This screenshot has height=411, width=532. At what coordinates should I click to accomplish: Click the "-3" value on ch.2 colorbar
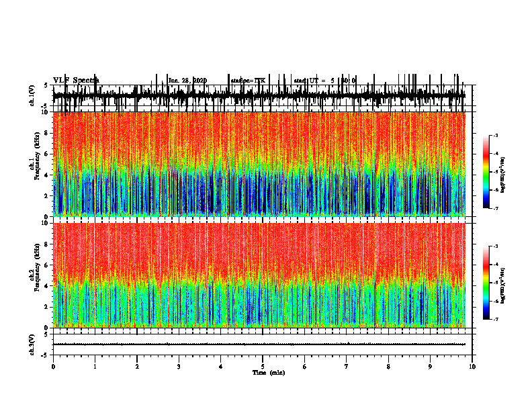[496, 246]
